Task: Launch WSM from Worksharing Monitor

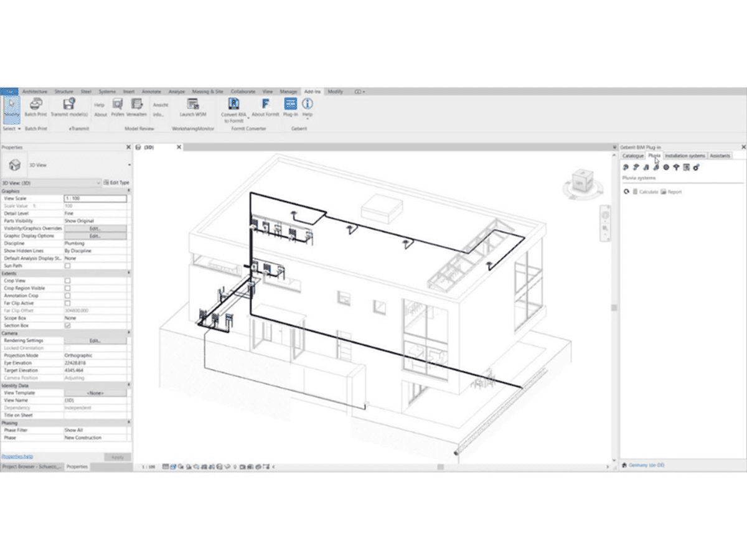Action: 192,105
